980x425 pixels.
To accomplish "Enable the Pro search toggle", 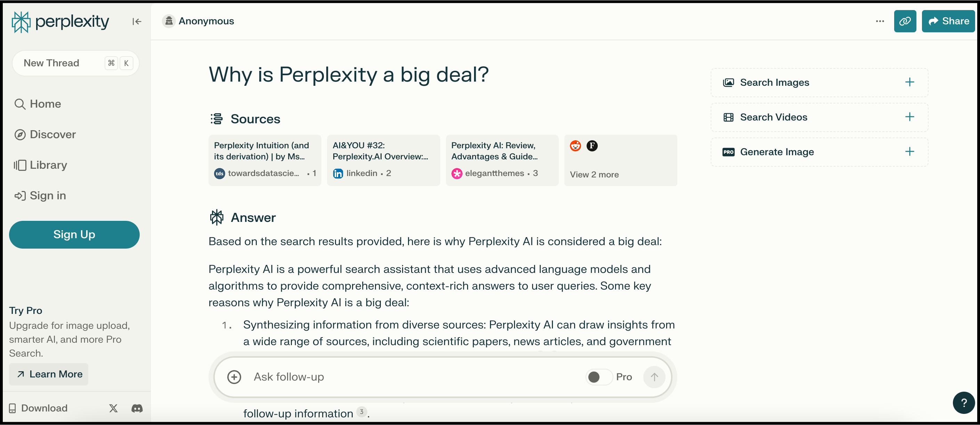I will [598, 377].
